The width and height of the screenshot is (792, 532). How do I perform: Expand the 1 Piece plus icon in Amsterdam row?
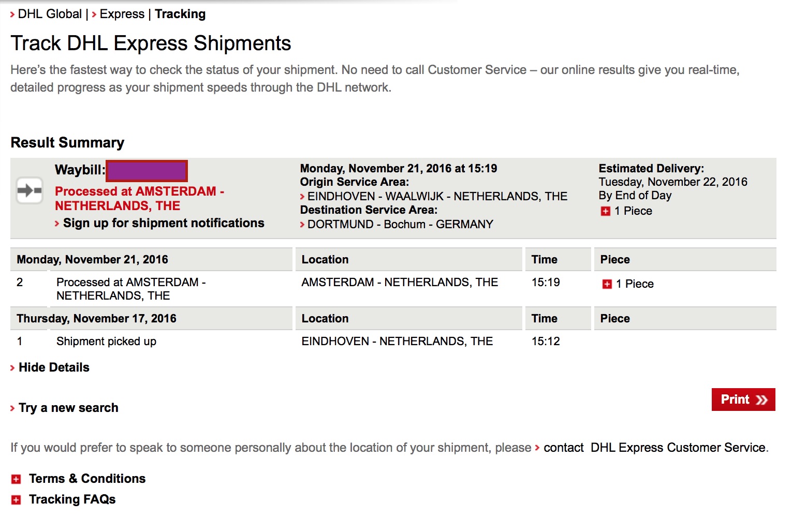[607, 284]
